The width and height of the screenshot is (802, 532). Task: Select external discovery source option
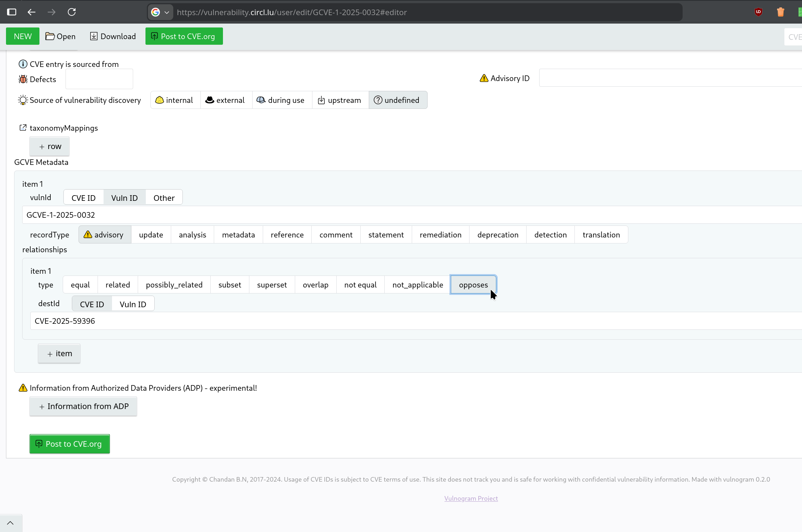226,100
